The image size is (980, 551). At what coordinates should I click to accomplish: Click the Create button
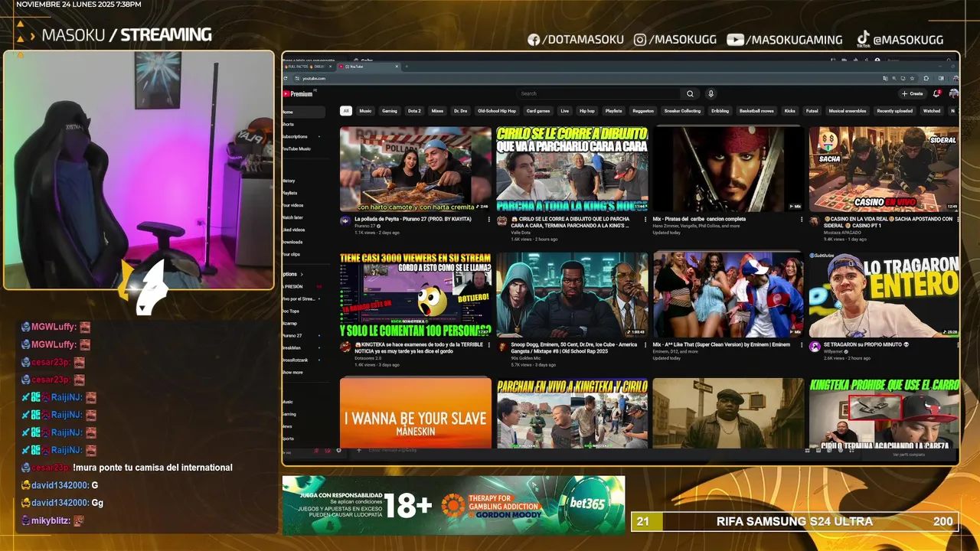pyautogui.click(x=913, y=93)
